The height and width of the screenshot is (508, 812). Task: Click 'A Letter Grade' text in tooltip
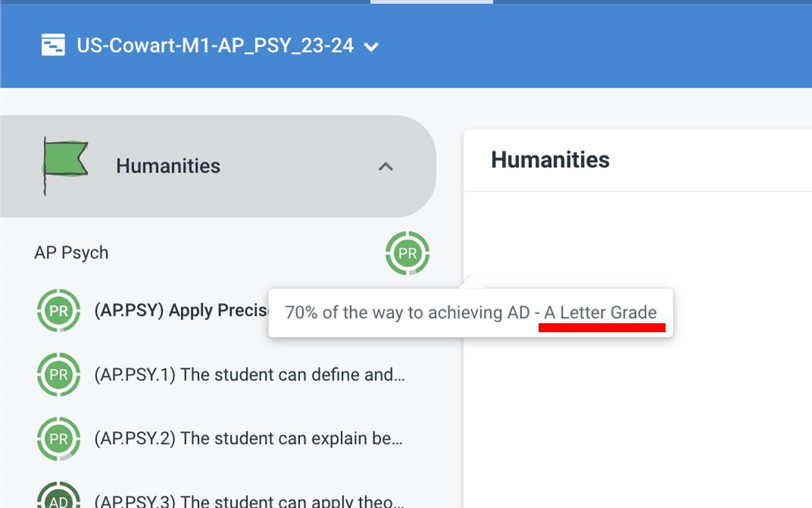pyautogui.click(x=600, y=312)
